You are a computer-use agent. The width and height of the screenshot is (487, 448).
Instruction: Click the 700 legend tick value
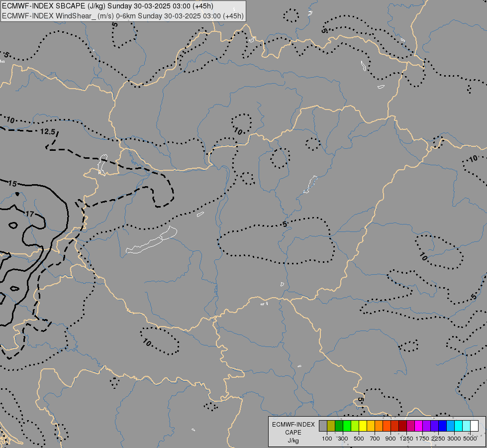pos(375,439)
